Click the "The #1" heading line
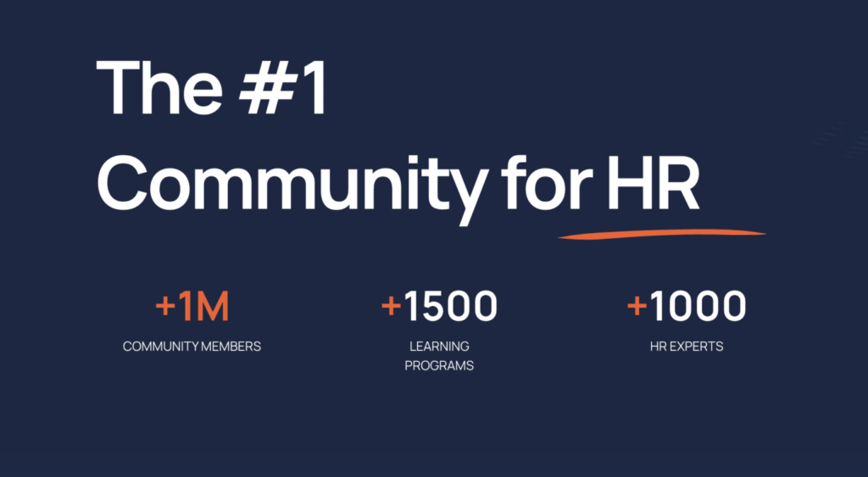 [x=212, y=89]
